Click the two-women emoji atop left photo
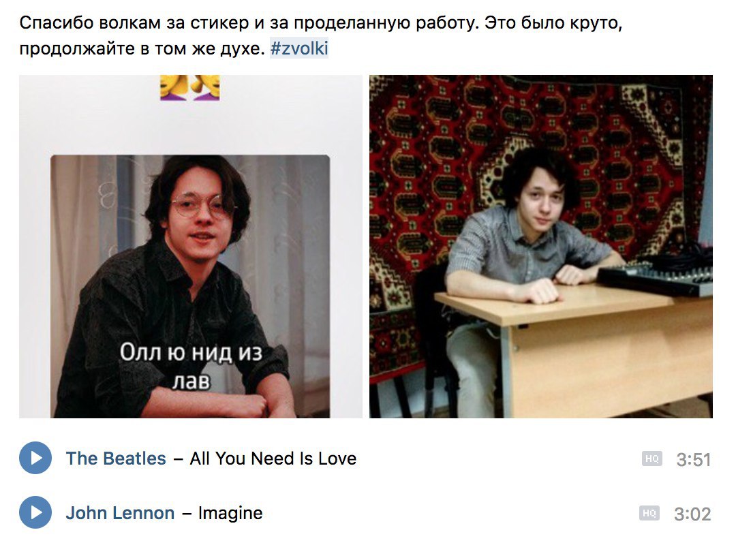This screenshot has height=560, width=736. [x=189, y=87]
